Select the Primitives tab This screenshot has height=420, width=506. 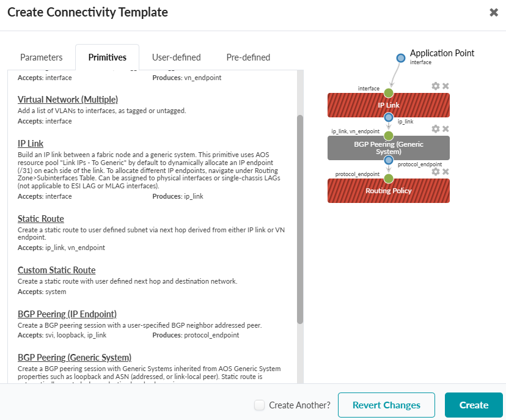click(107, 57)
